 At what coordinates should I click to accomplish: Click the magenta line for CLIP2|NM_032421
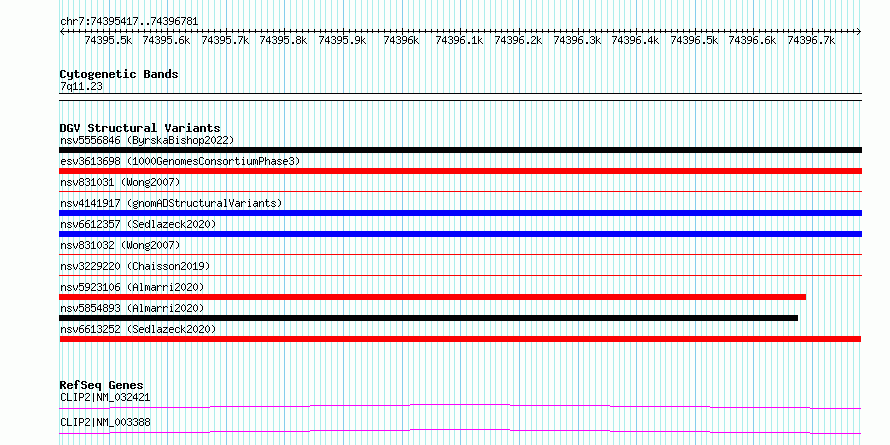coord(460,406)
